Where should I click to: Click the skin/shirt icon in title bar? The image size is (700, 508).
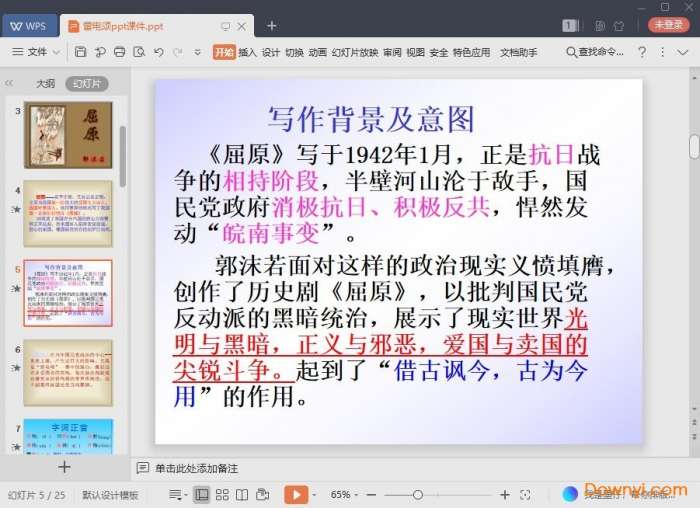[619, 26]
